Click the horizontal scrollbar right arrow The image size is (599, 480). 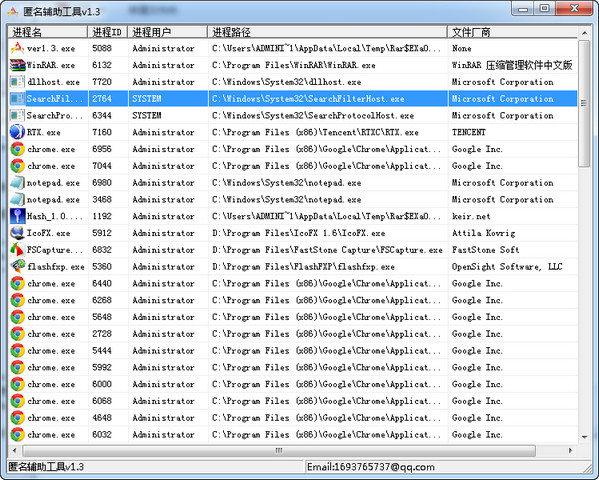pos(570,450)
